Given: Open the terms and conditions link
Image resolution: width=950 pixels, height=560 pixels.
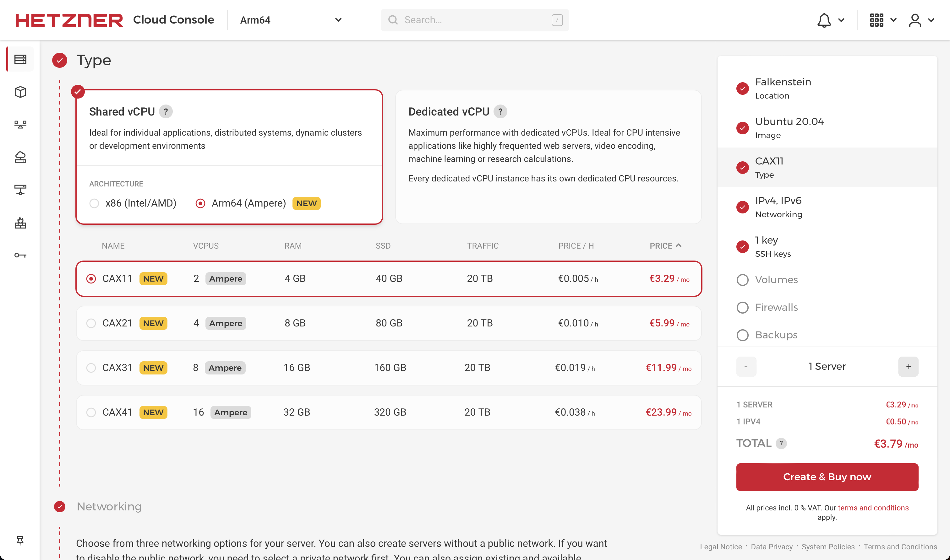Looking at the screenshot, I should (873, 508).
